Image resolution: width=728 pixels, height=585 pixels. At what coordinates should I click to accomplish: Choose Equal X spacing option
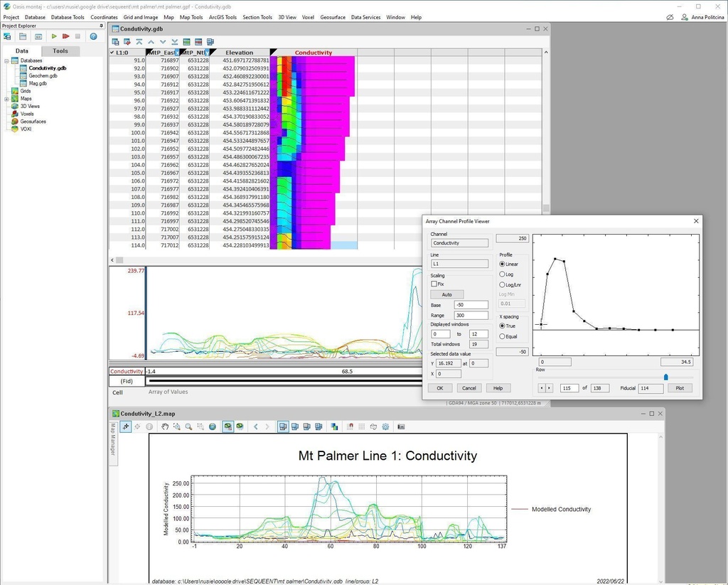(503, 336)
